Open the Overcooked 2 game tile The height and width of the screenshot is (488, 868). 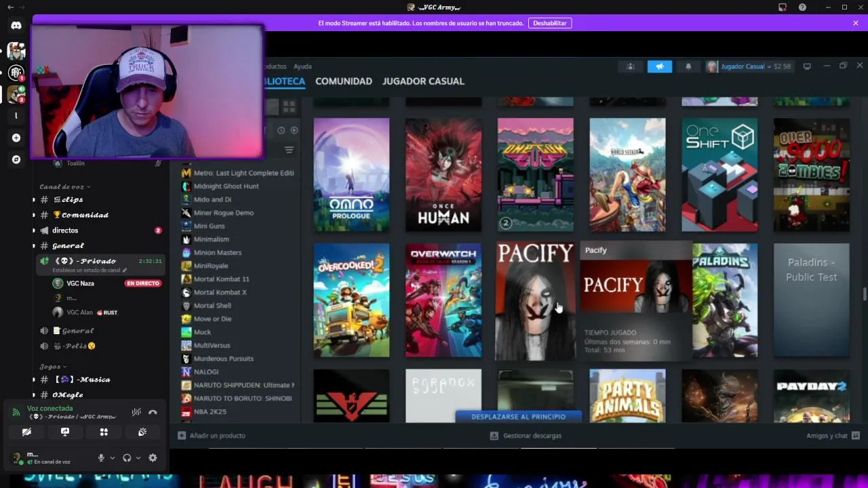(x=351, y=300)
